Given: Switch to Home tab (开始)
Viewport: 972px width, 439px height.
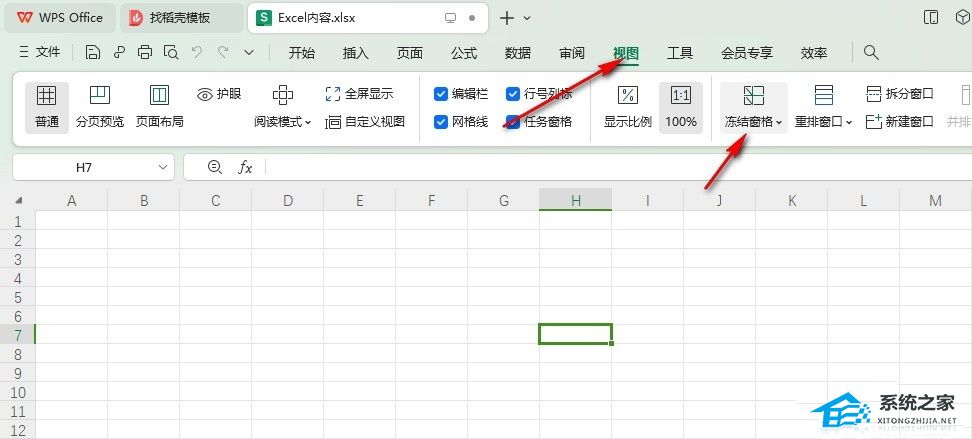Looking at the screenshot, I should (301, 53).
